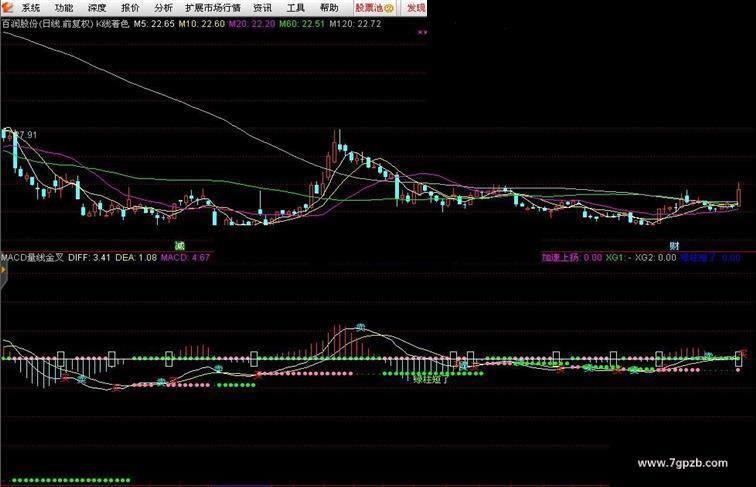Viewport: 756px width, 487px height.
Task: Open the 功能 menu
Action: pos(64,8)
